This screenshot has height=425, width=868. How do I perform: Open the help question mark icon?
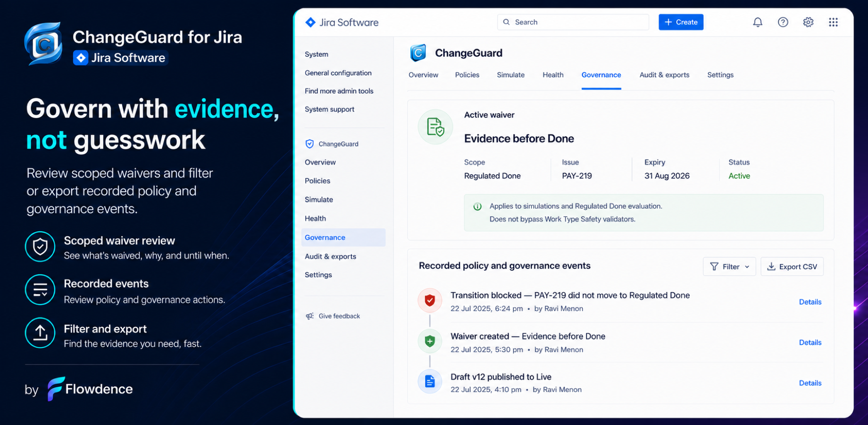pos(783,22)
